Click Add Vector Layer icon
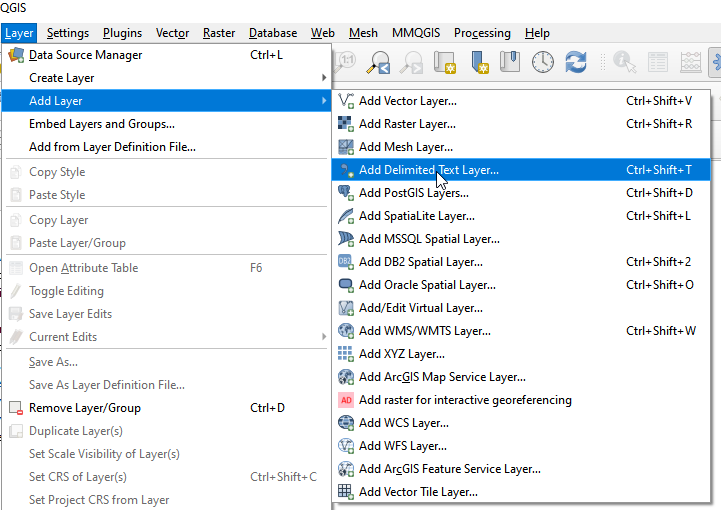 (x=346, y=101)
